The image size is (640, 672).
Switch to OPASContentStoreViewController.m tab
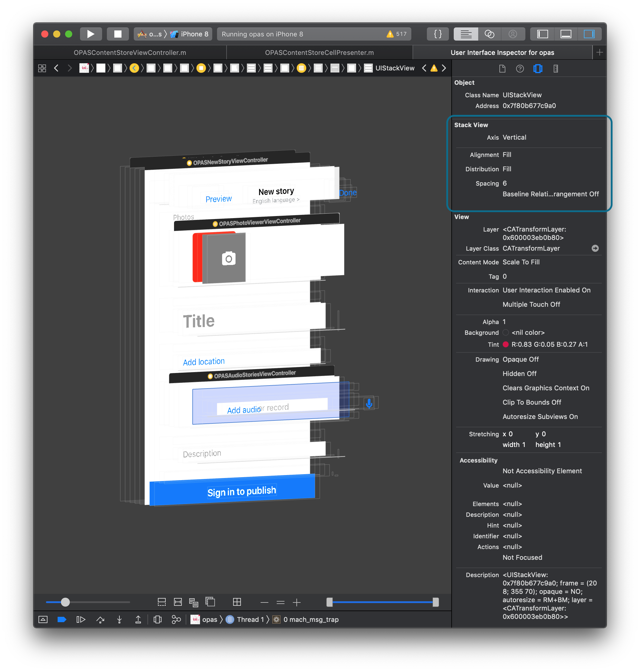(130, 53)
